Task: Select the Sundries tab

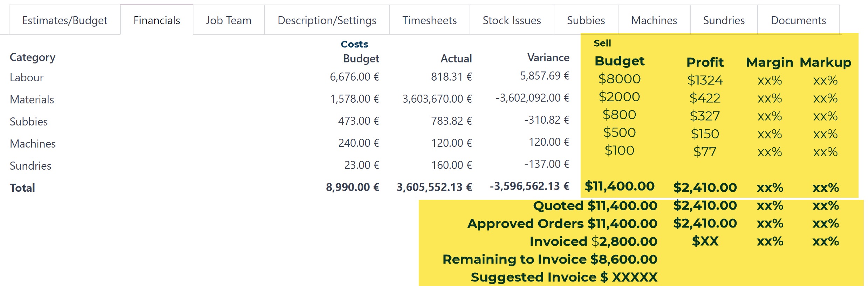Action: [724, 20]
